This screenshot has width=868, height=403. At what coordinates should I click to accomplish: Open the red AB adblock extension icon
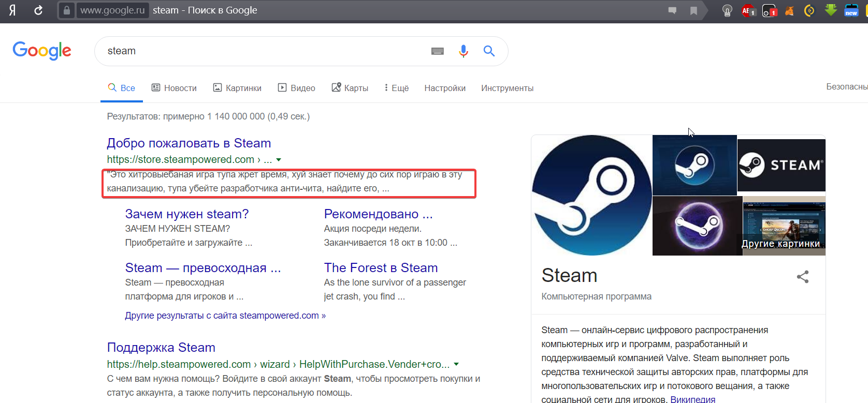(x=748, y=10)
